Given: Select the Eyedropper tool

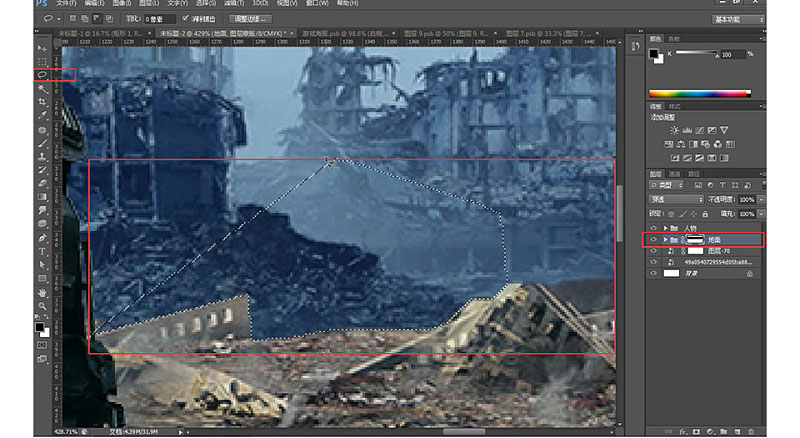Looking at the screenshot, I should (42, 116).
